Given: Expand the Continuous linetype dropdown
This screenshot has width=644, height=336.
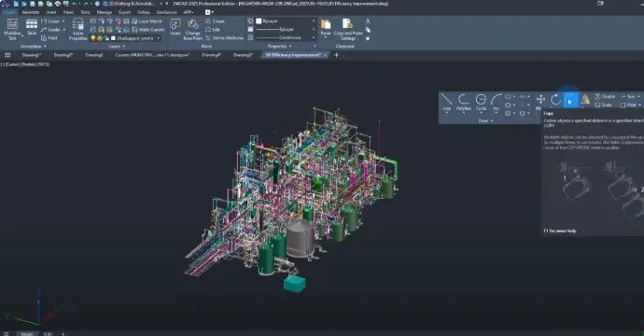Looking at the screenshot, I should (286, 37).
